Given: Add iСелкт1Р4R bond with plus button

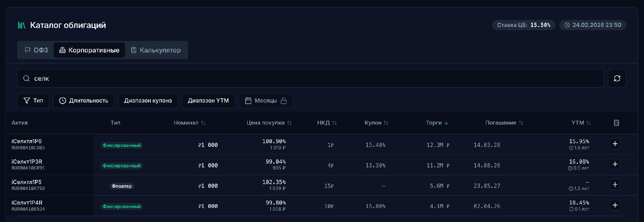Looking at the screenshot, I should [615, 205].
